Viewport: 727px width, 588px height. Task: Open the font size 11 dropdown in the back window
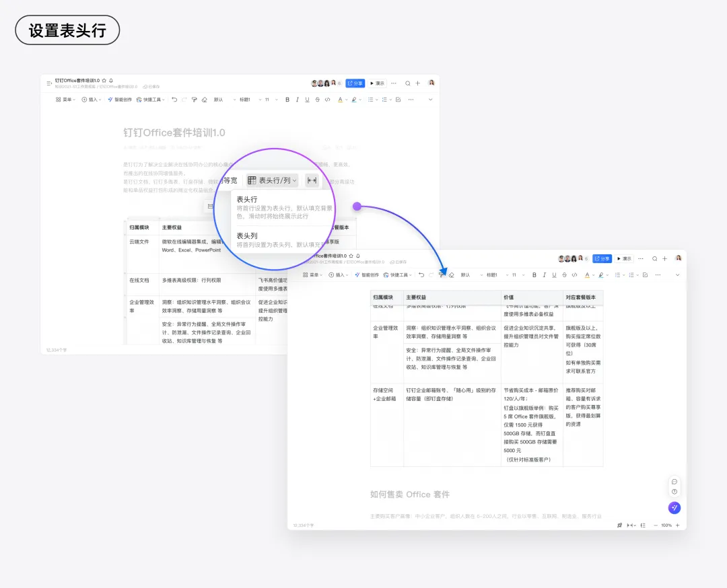tap(271, 100)
